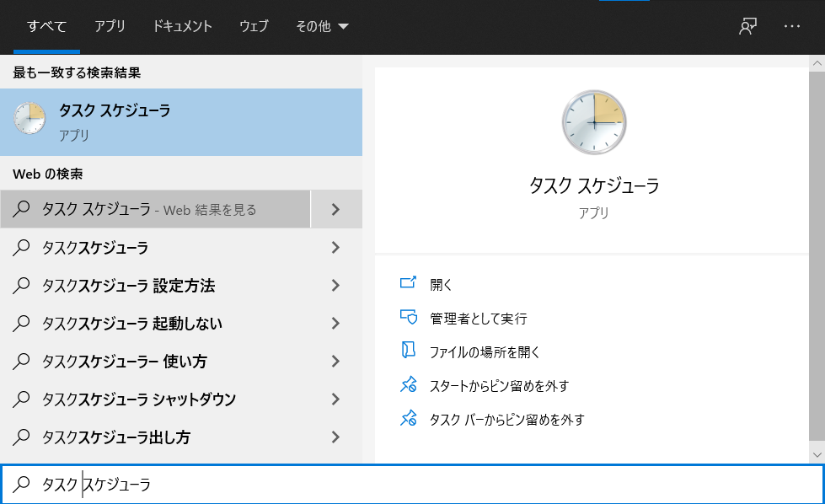
Task: Click the shield icon for 管理者として実行
Action: [409, 317]
